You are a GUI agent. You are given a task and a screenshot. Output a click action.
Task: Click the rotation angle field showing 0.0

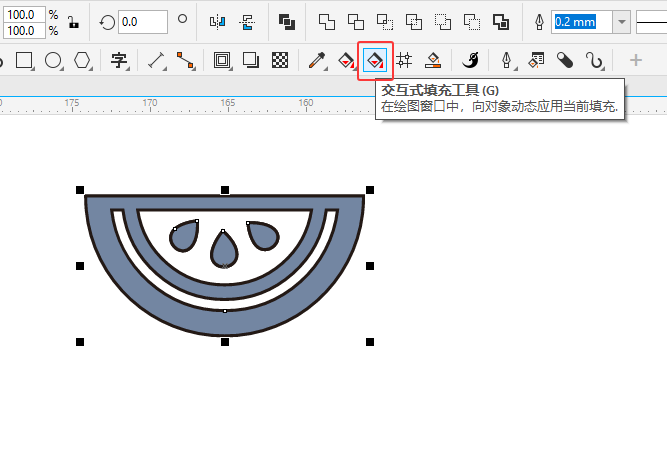coord(143,22)
